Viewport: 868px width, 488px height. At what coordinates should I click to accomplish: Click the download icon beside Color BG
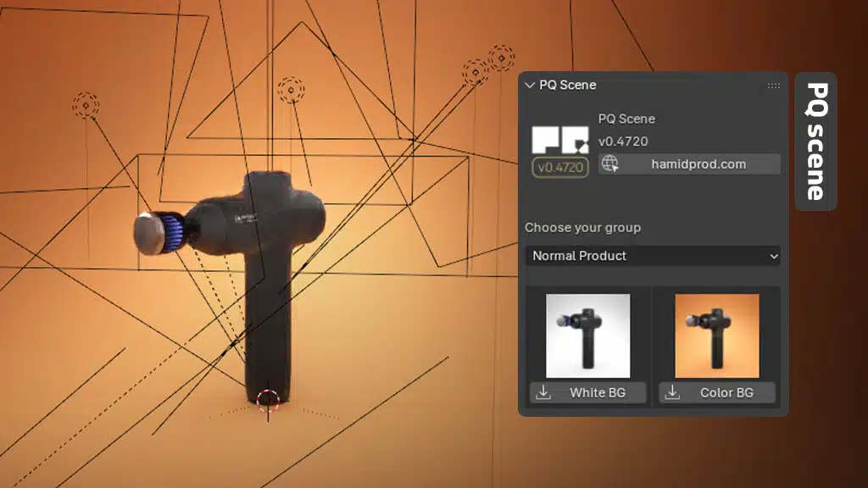point(672,393)
